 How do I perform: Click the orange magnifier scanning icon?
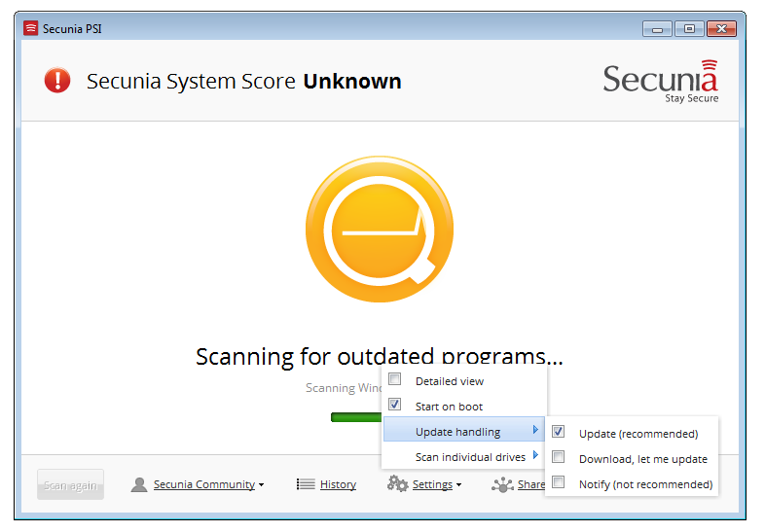tap(380, 230)
